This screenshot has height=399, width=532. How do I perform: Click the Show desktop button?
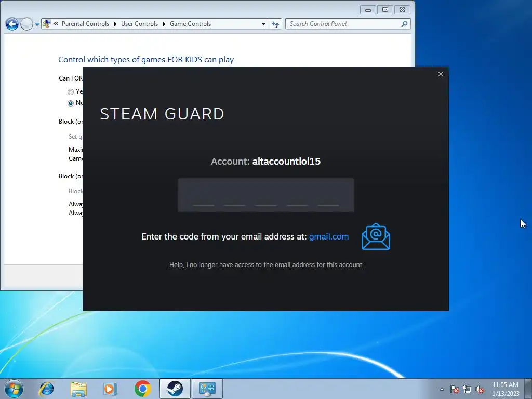pos(528,389)
